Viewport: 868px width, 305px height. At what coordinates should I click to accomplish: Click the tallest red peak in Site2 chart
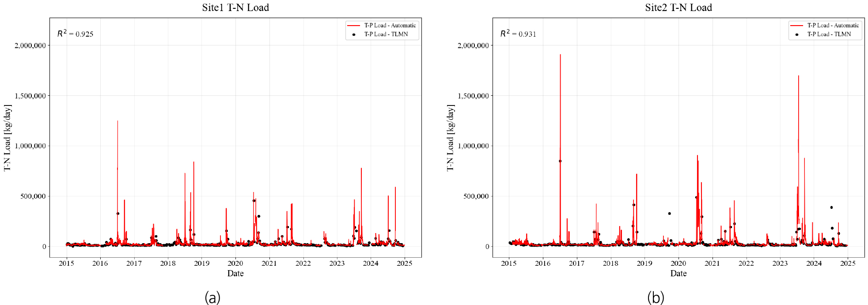(560, 56)
